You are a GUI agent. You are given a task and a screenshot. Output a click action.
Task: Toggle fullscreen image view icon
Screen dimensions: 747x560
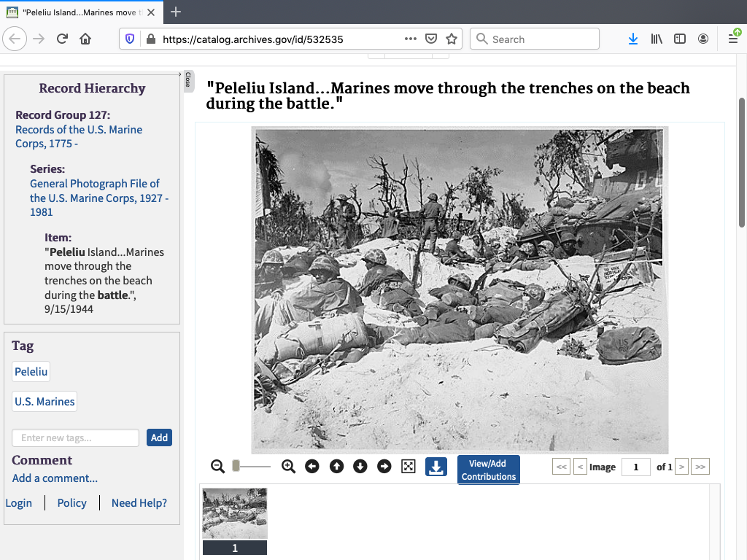409,467
